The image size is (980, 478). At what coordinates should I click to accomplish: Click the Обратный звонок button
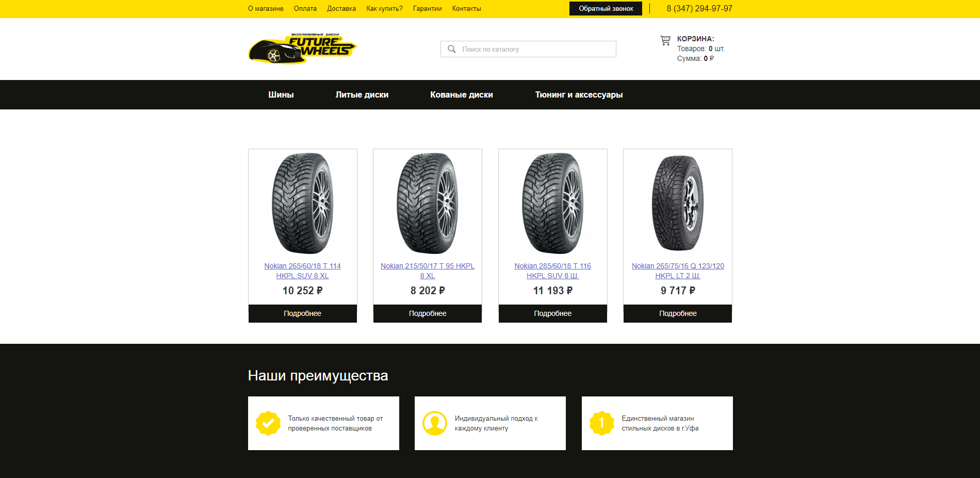tap(606, 9)
